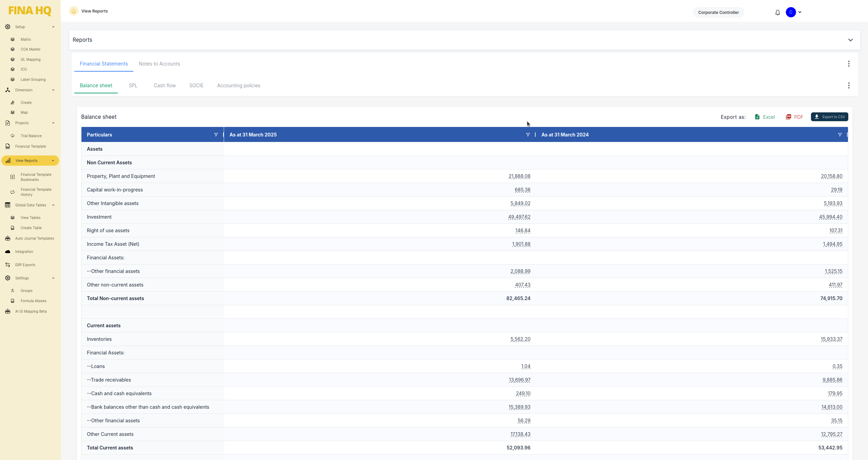Open the filter on As at 31 March 2024
The width and height of the screenshot is (868, 460).
point(839,135)
